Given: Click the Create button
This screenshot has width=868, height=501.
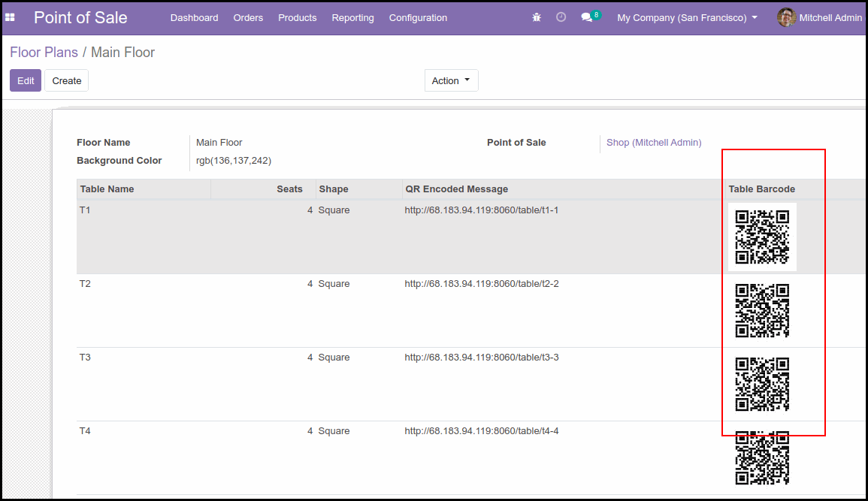Looking at the screenshot, I should pos(66,80).
